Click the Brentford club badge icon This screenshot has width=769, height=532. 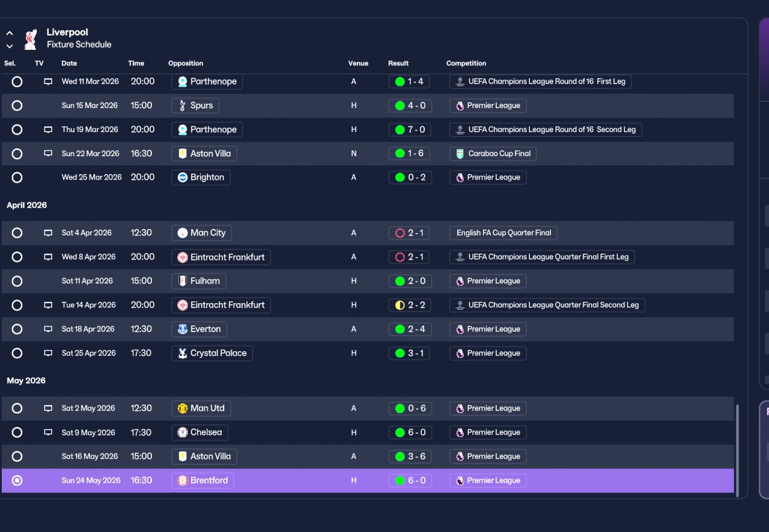pyautogui.click(x=183, y=480)
